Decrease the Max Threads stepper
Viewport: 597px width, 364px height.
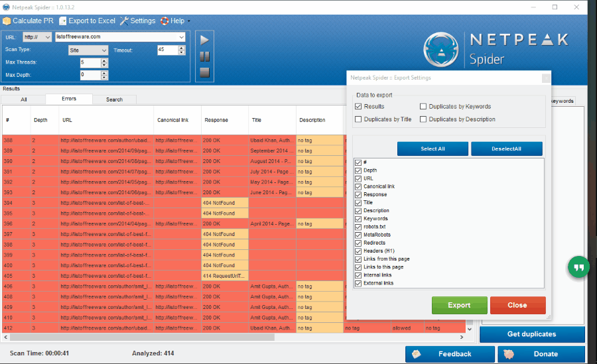(x=104, y=65)
